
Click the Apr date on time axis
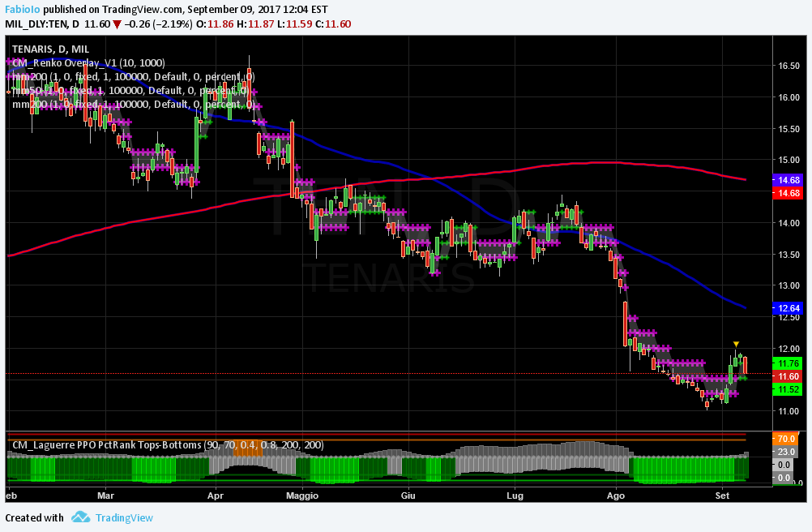click(216, 496)
